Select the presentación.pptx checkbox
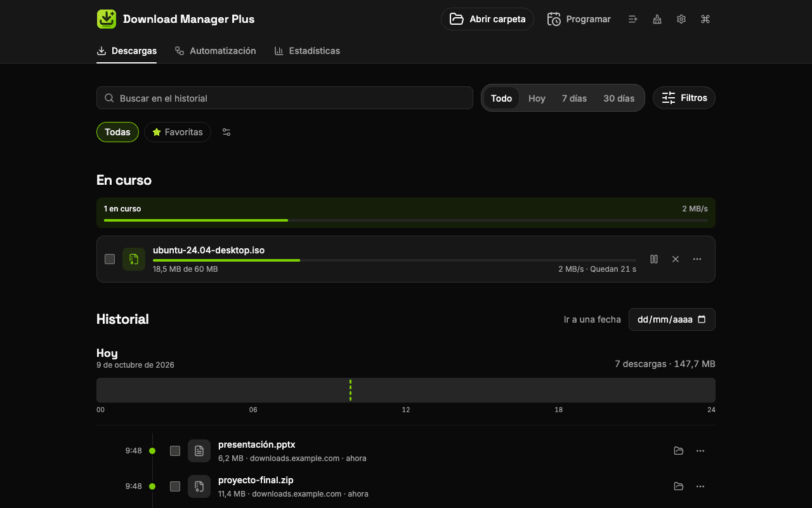This screenshot has width=812, height=508. click(x=175, y=451)
